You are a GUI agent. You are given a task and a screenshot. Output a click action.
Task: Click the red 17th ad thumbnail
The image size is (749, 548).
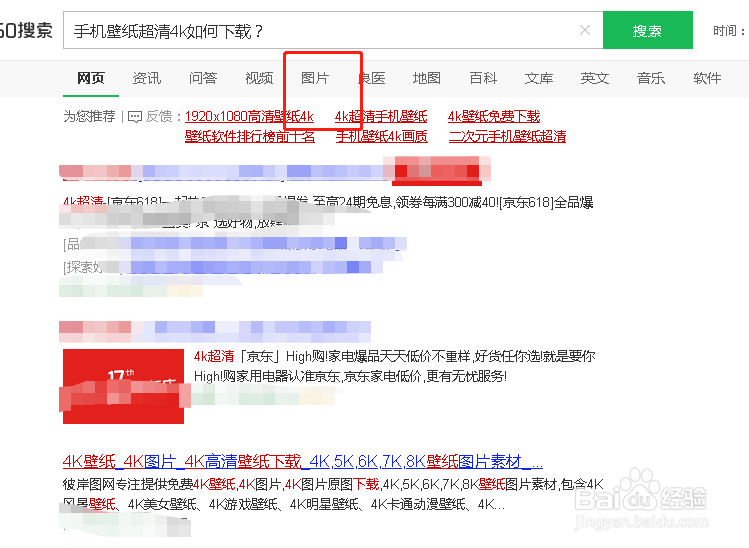(x=123, y=386)
